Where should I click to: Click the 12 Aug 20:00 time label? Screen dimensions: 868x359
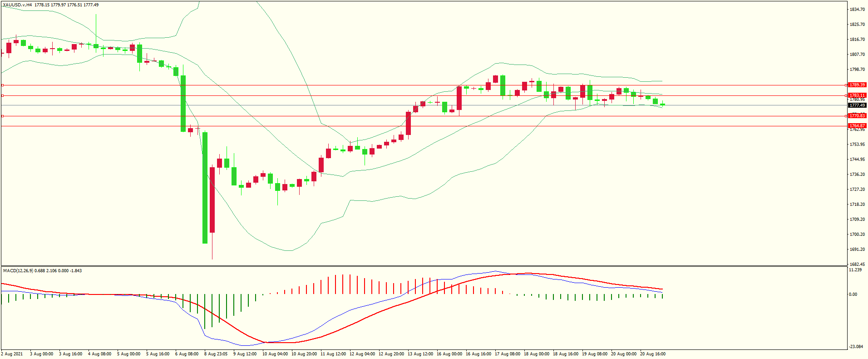pyautogui.click(x=391, y=354)
